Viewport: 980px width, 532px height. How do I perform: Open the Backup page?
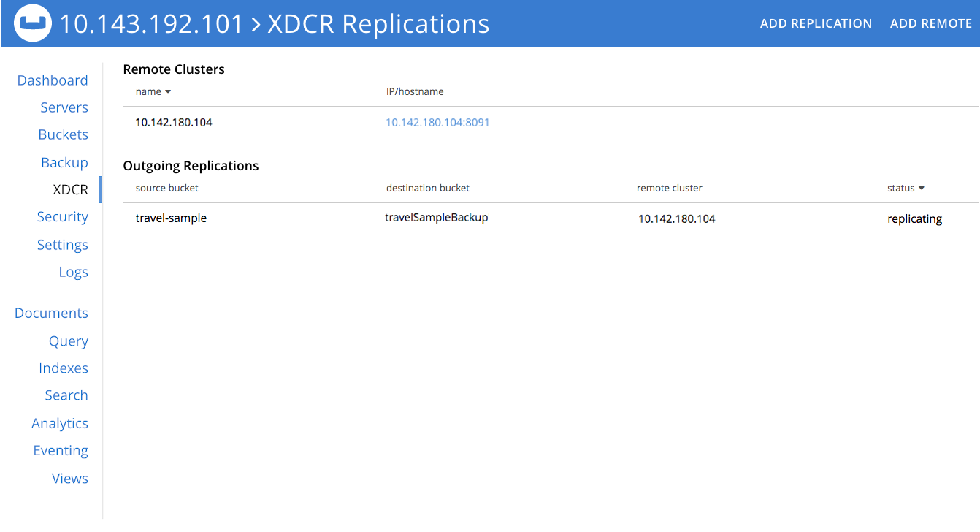point(64,161)
